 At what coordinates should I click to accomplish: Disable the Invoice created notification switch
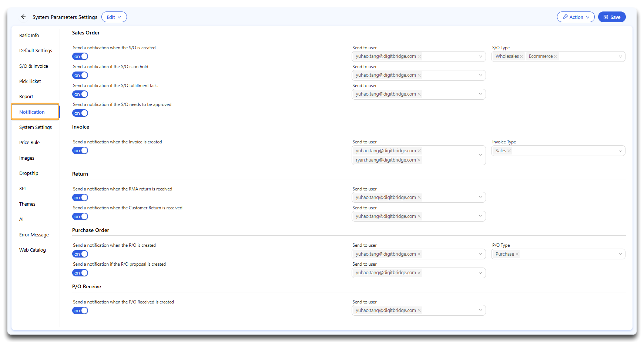click(x=80, y=151)
